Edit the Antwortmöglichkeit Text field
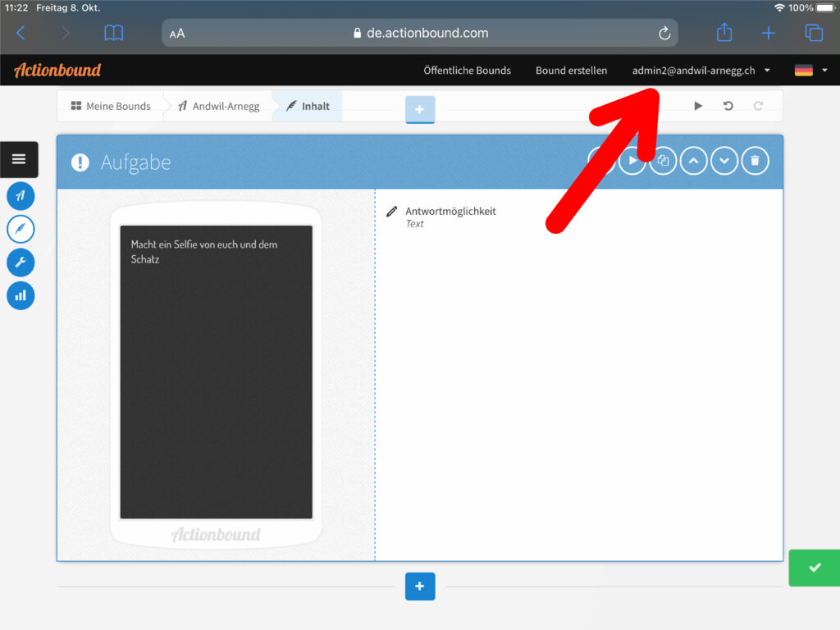 (450, 217)
